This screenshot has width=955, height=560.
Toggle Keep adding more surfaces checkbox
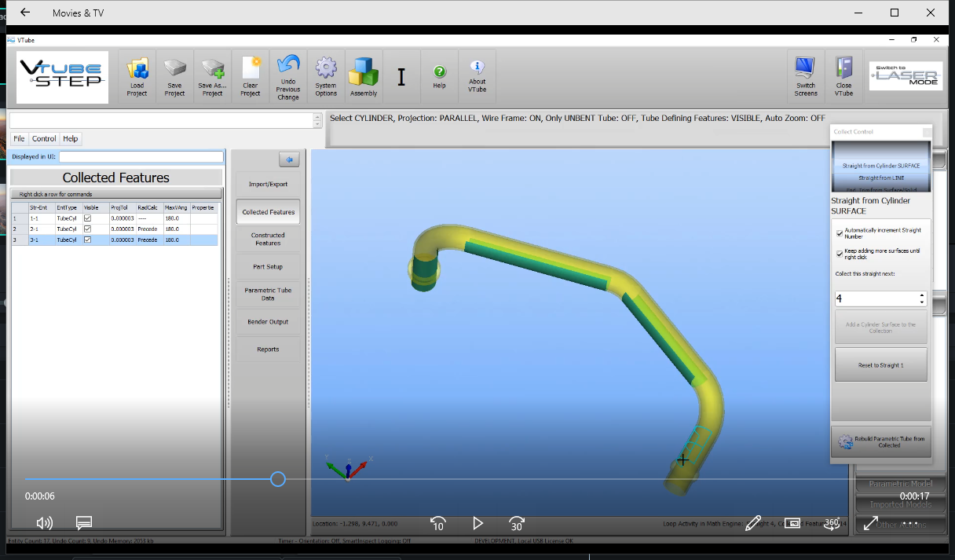click(x=840, y=254)
